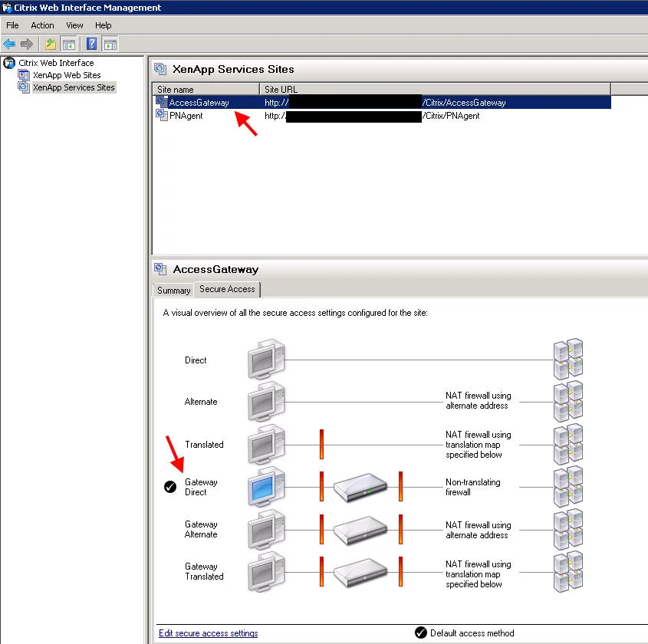Open the Action menu

coord(43,25)
